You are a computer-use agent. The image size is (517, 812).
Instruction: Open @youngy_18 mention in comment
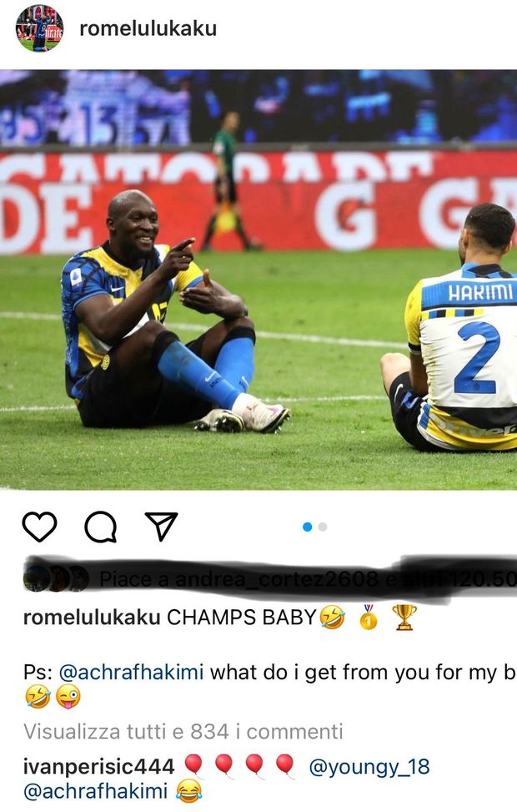coord(369,766)
